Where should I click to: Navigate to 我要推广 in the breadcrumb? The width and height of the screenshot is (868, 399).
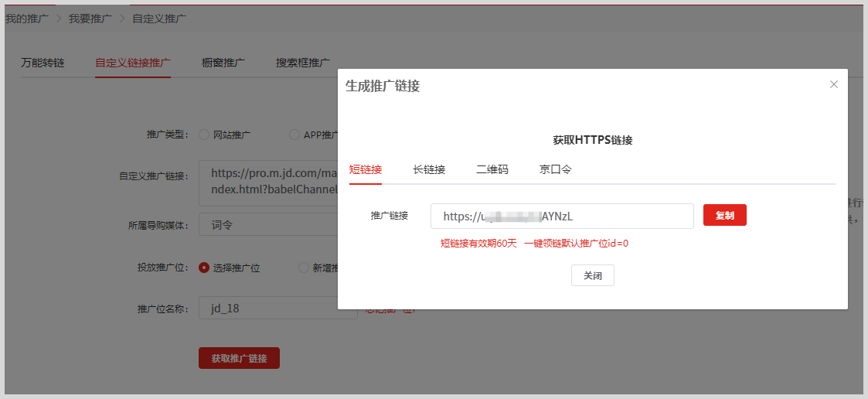(x=90, y=19)
